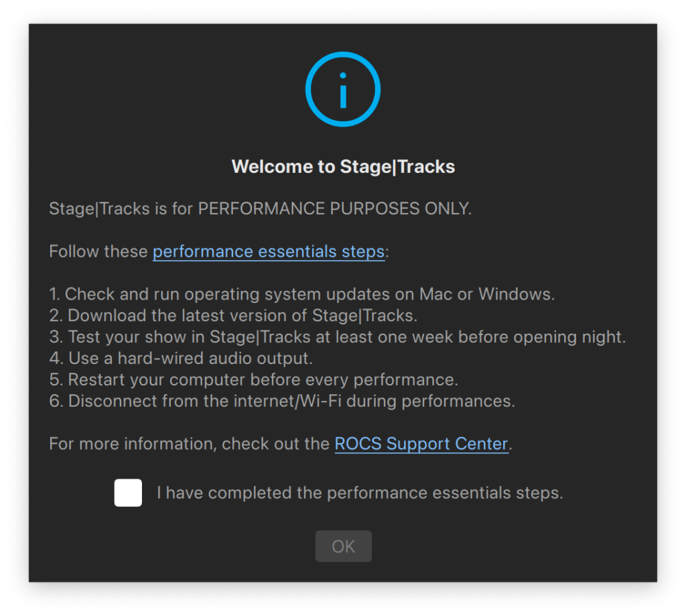Click step 1 about operating system updates
The width and height of the screenshot is (686, 616).
[301, 294]
